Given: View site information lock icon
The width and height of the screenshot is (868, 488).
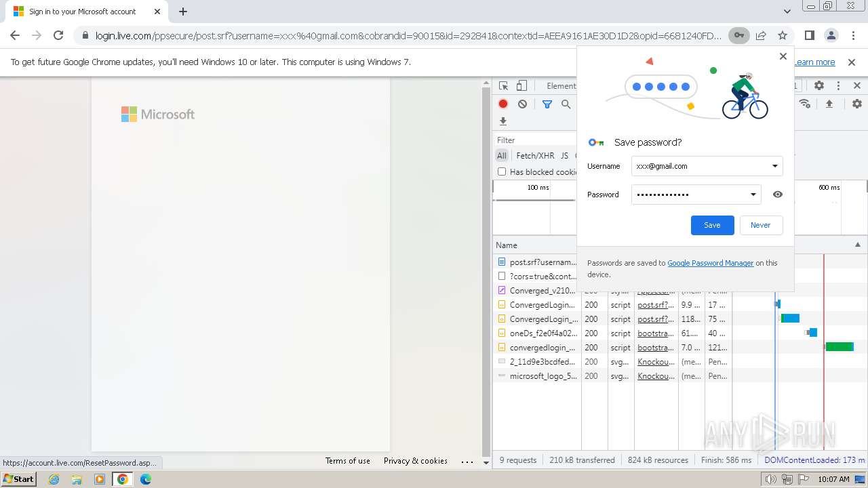Looking at the screenshot, I should point(85,35).
